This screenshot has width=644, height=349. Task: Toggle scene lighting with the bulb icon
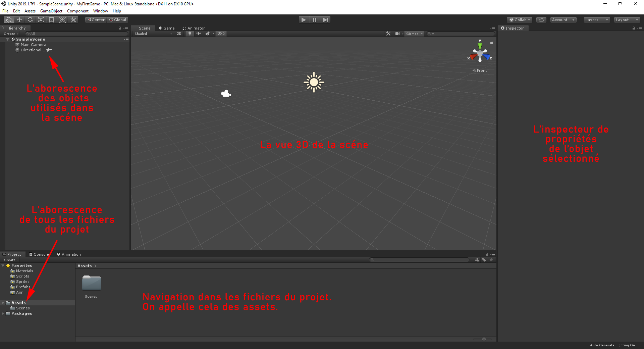190,34
